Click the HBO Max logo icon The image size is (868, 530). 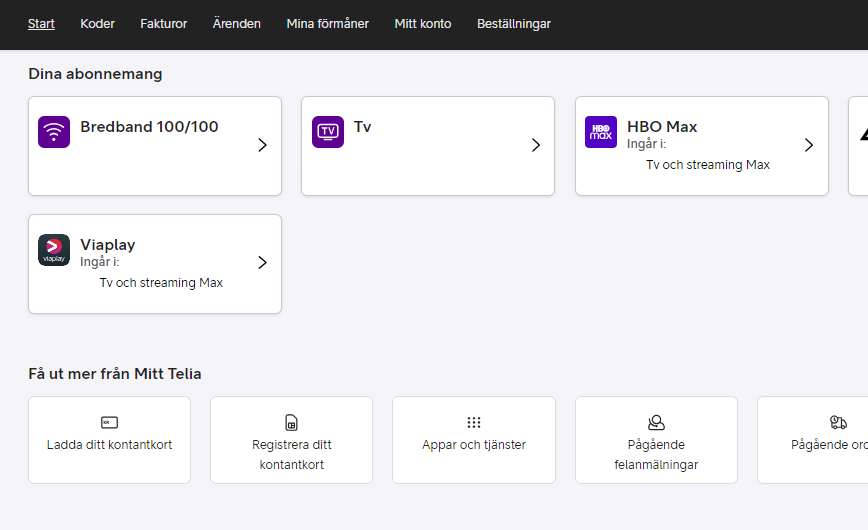[601, 132]
